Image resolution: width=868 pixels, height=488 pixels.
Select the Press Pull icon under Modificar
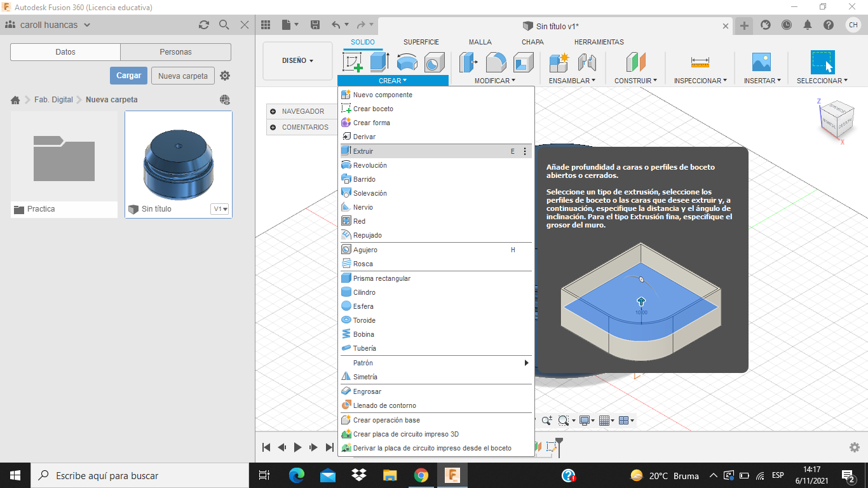468,62
